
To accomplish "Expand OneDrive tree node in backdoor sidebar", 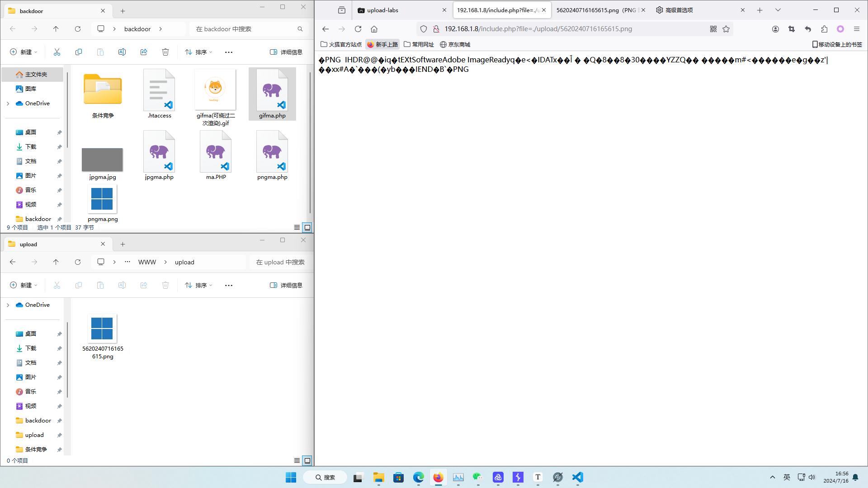I will pos(8,103).
